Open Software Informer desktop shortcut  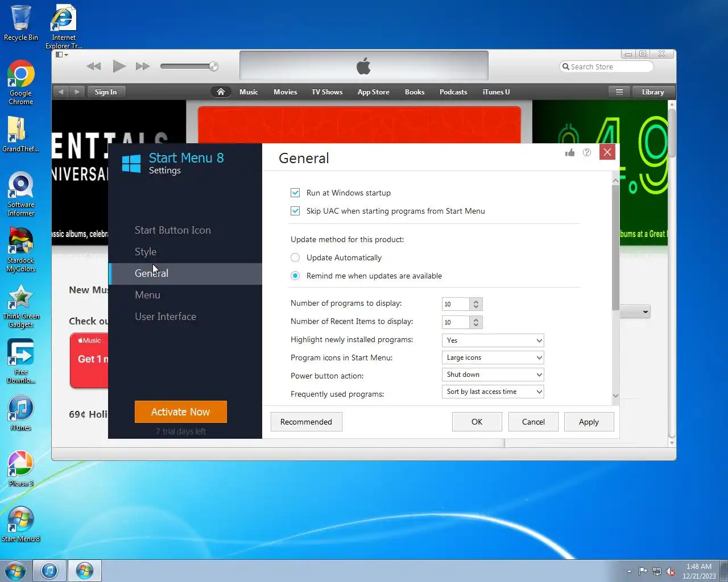click(21, 194)
